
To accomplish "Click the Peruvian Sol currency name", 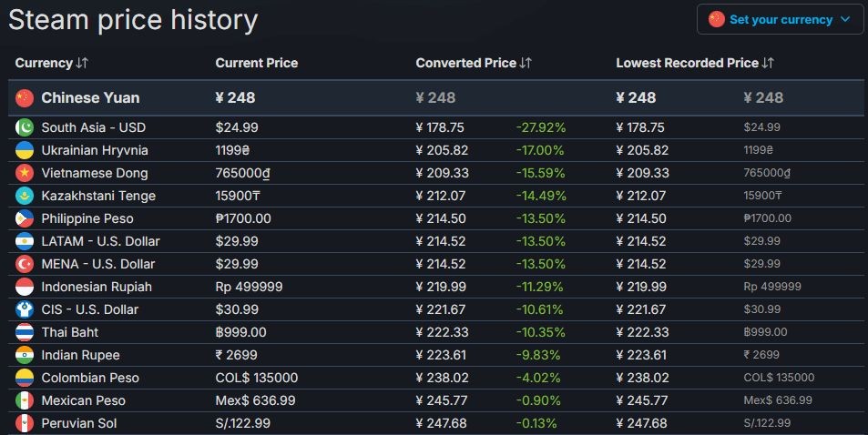I will 79,423.
